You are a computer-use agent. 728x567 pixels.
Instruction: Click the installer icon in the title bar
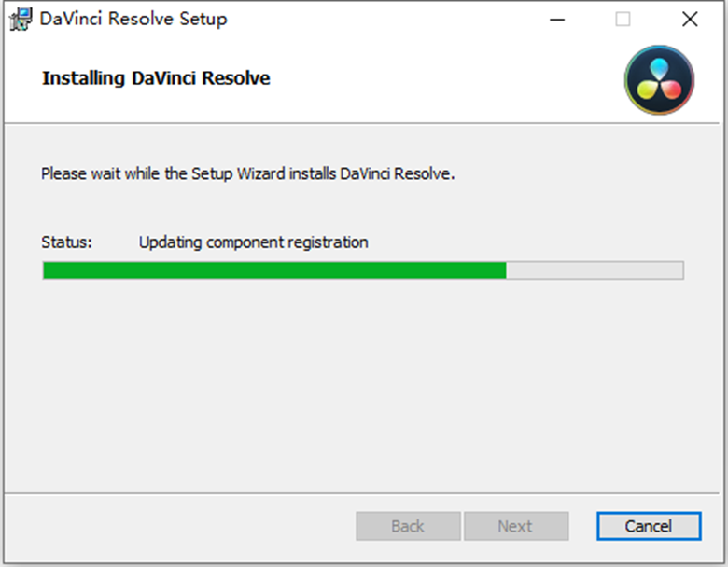coord(21,19)
